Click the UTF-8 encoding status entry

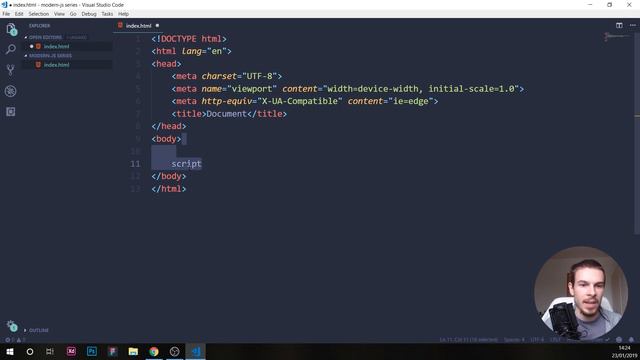click(537, 340)
